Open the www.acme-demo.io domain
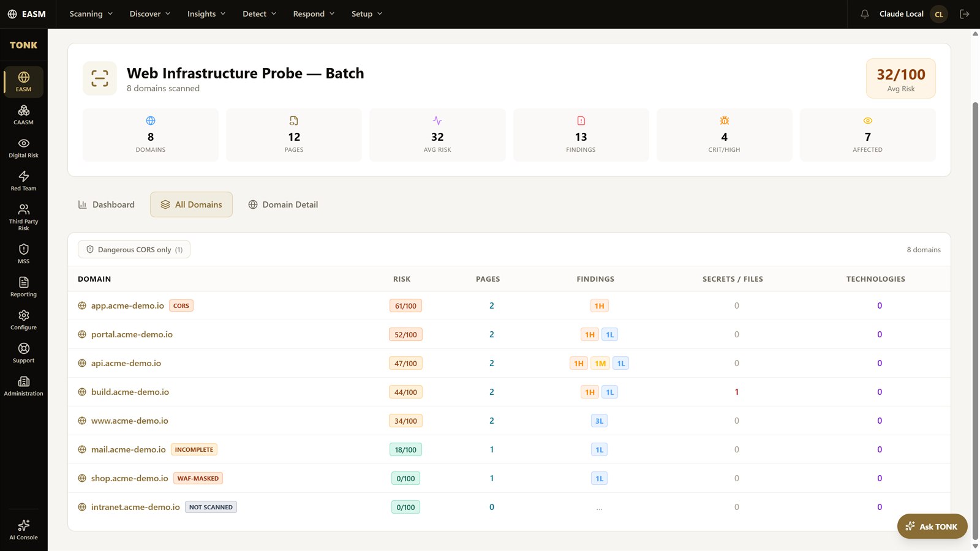This screenshot has width=980, height=551. coord(130,421)
